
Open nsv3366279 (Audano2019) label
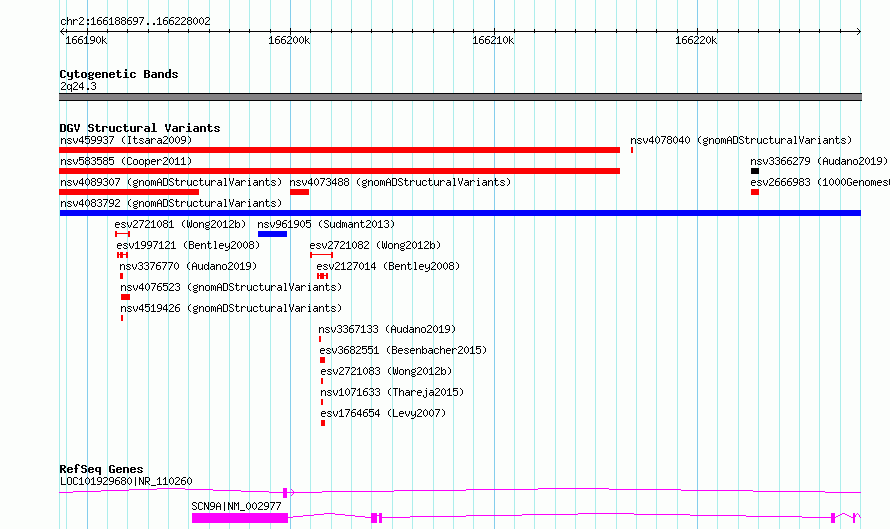pos(818,161)
